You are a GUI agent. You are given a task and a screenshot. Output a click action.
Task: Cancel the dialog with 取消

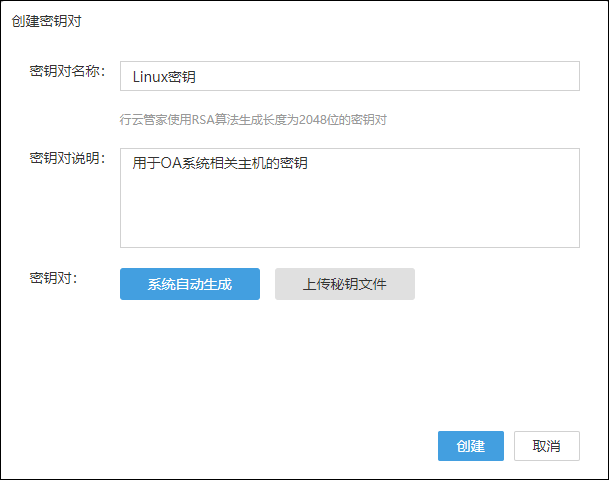pyautogui.click(x=546, y=446)
